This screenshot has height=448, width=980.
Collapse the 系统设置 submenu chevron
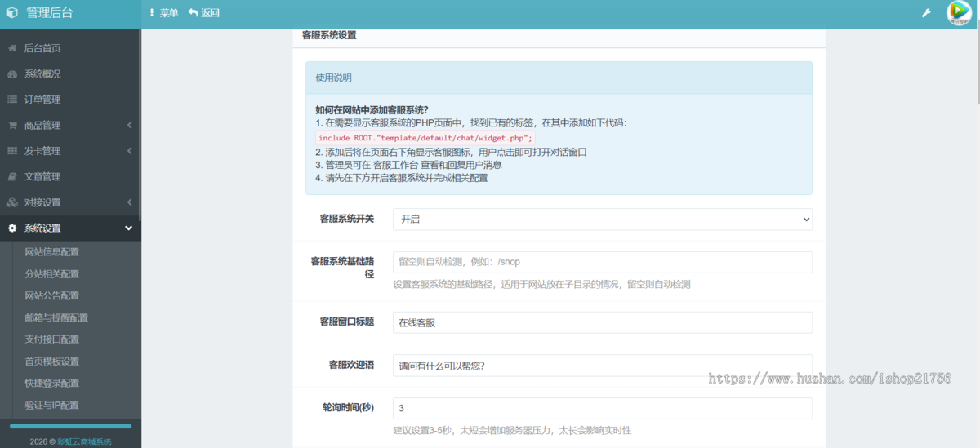(x=129, y=228)
